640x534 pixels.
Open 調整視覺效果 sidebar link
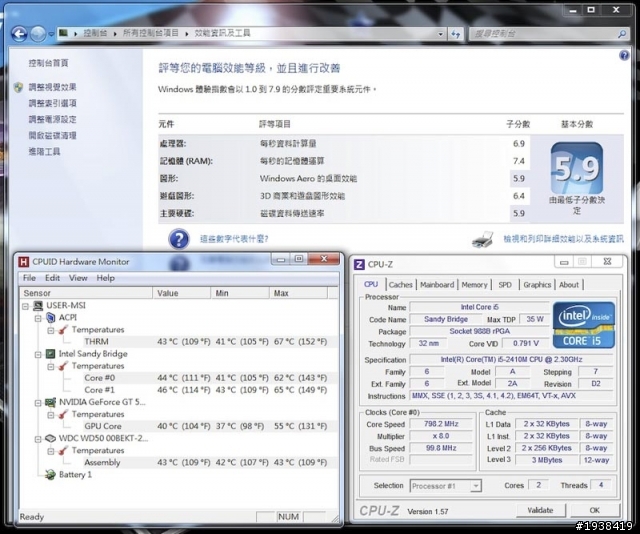click(52, 87)
